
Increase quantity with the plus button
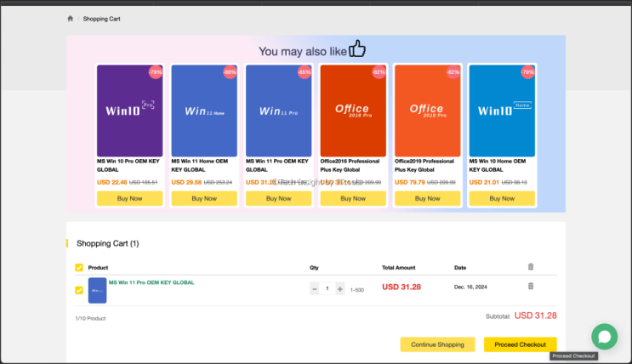340,288
